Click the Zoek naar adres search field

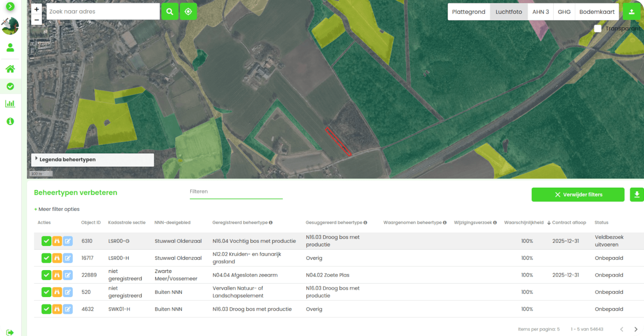tap(103, 12)
